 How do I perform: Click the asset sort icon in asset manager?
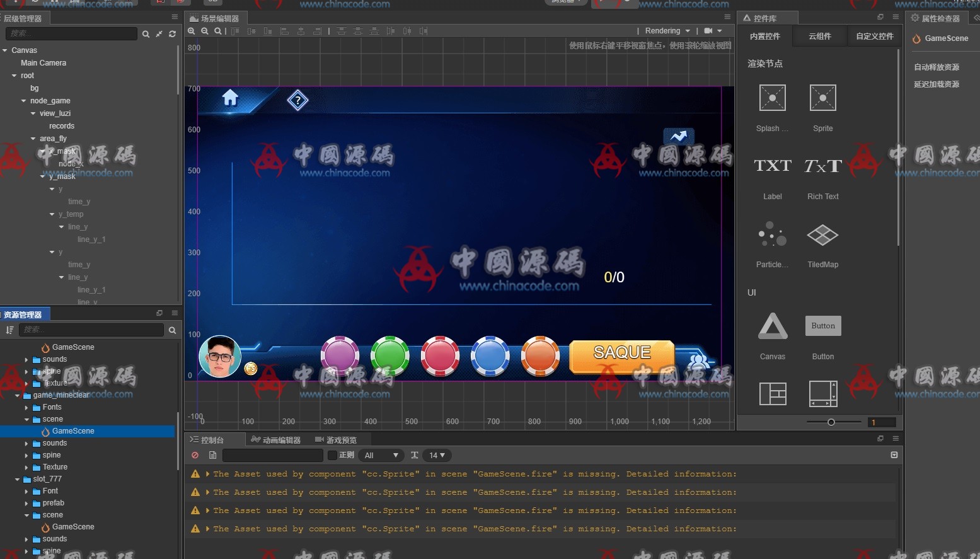[x=9, y=330]
